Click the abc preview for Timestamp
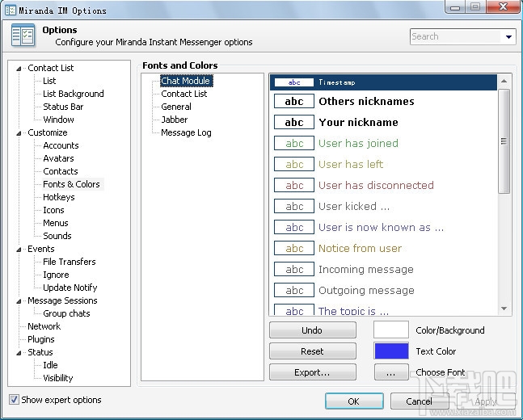 pos(294,82)
